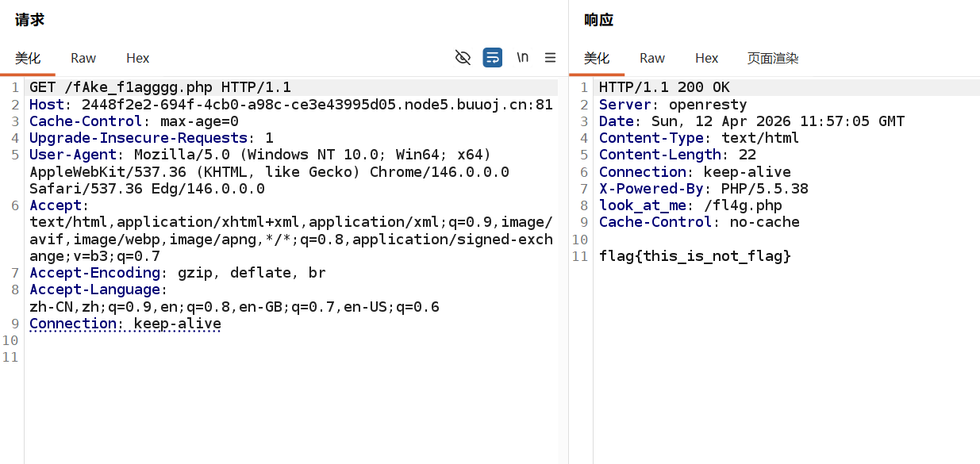Click the 响应 panel title

pos(598,20)
